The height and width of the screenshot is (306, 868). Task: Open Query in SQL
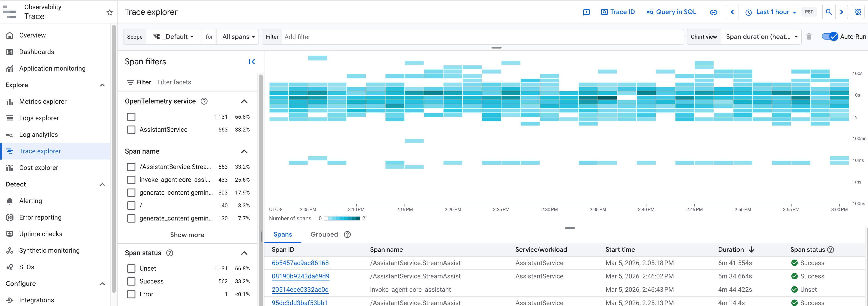click(671, 12)
